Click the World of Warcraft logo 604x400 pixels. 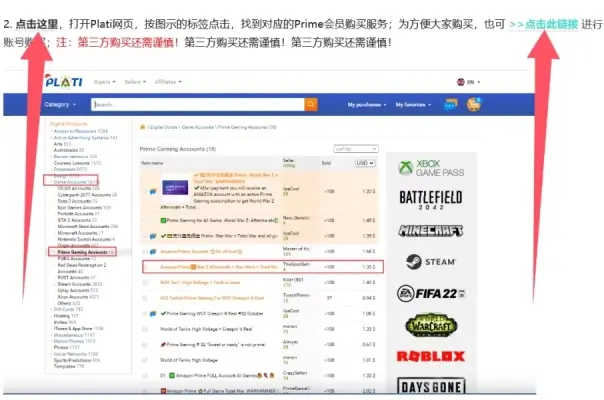(431, 324)
